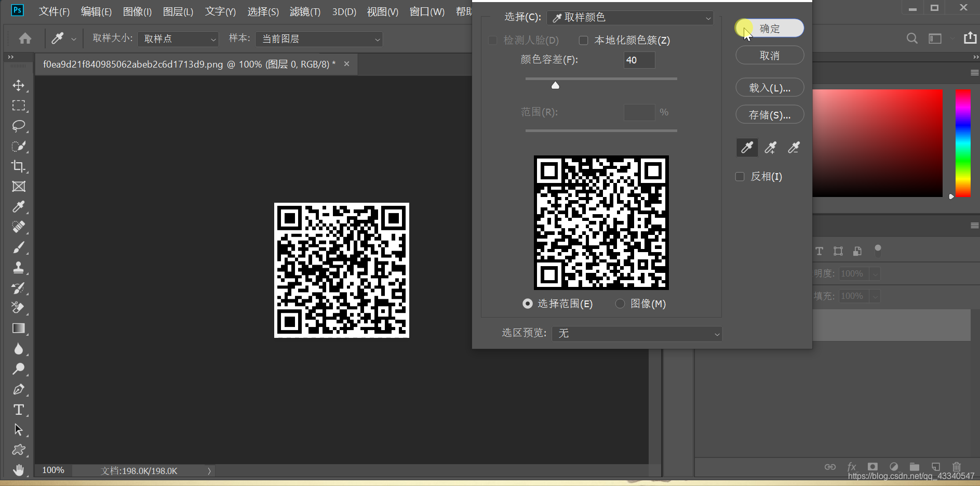
Task: Open the Filter (滤镜) menu
Action: click(305, 11)
